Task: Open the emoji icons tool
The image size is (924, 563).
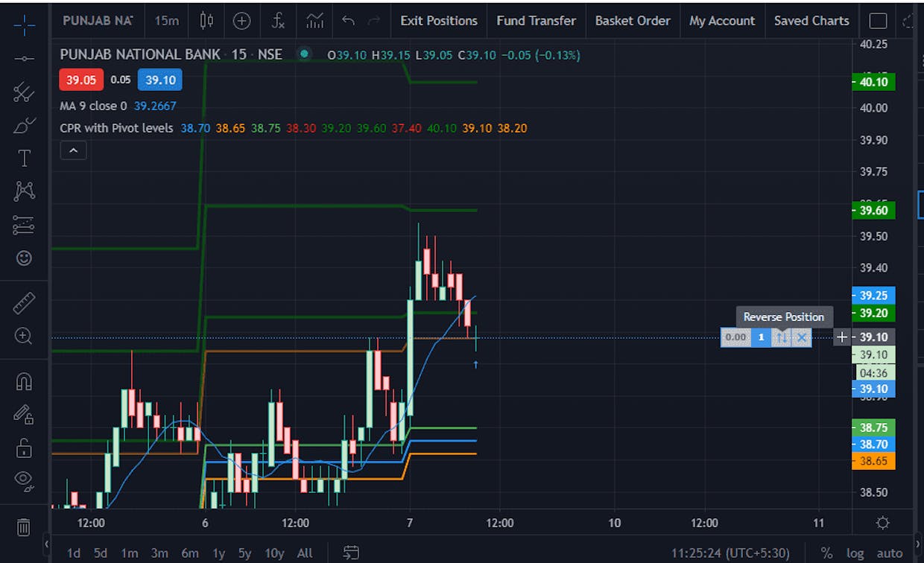Action: pyautogui.click(x=24, y=258)
